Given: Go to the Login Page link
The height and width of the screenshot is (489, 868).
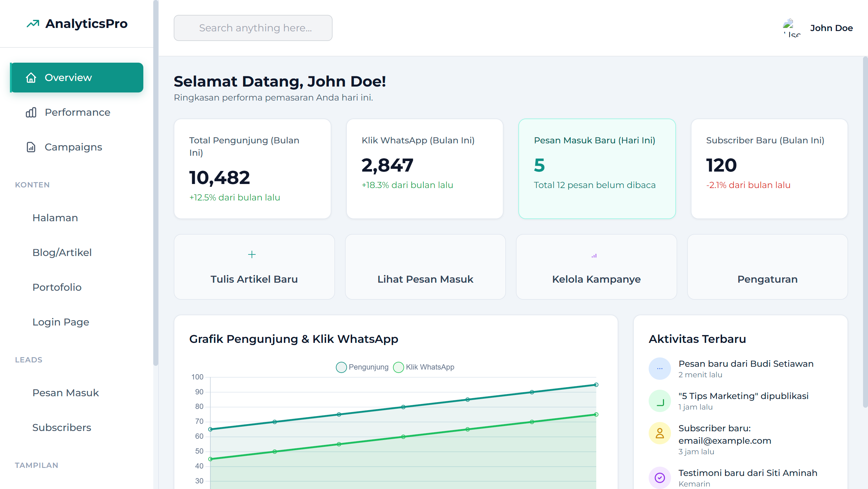Looking at the screenshot, I should coord(61,322).
